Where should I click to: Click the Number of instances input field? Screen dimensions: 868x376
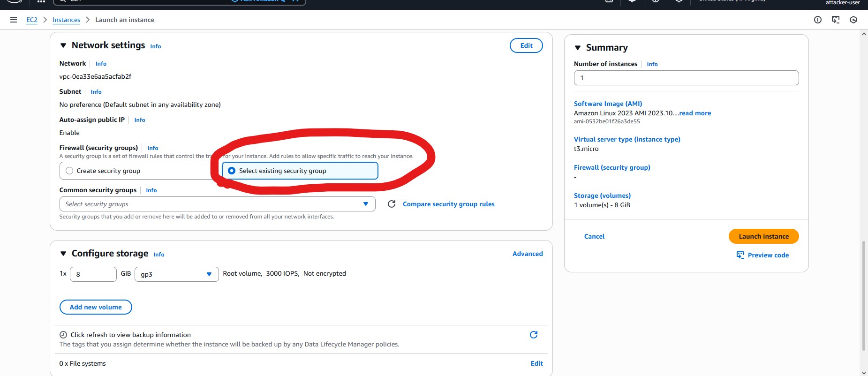click(686, 78)
